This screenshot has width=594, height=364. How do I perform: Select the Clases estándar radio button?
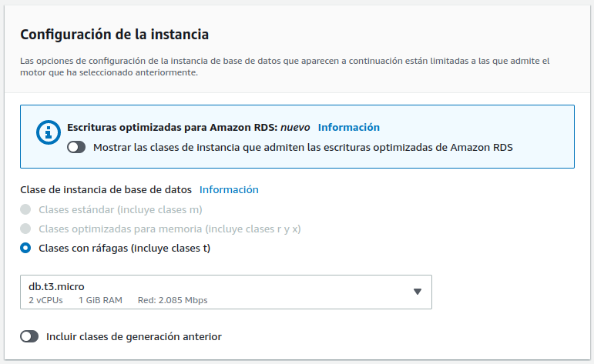(x=25, y=209)
